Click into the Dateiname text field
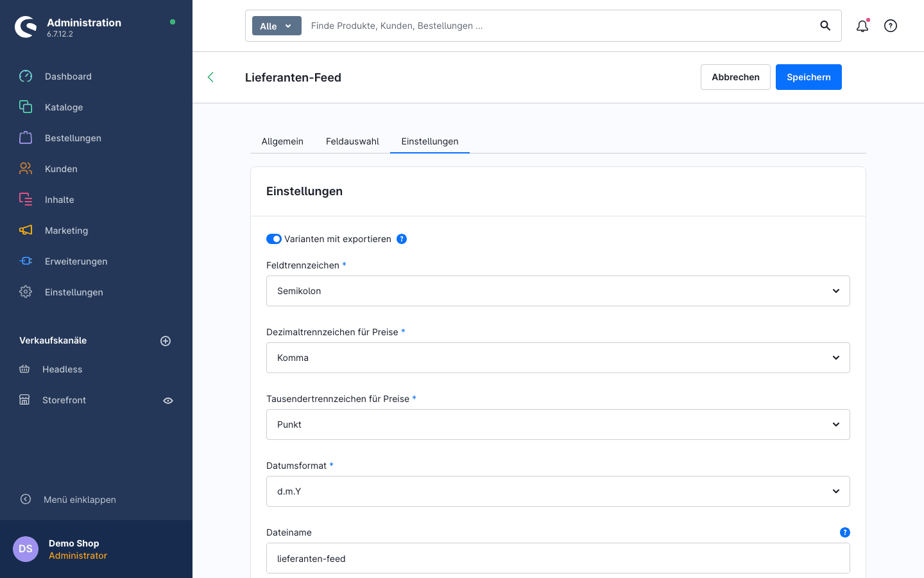Viewport: 924px width, 578px height. click(x=558, y=558)
